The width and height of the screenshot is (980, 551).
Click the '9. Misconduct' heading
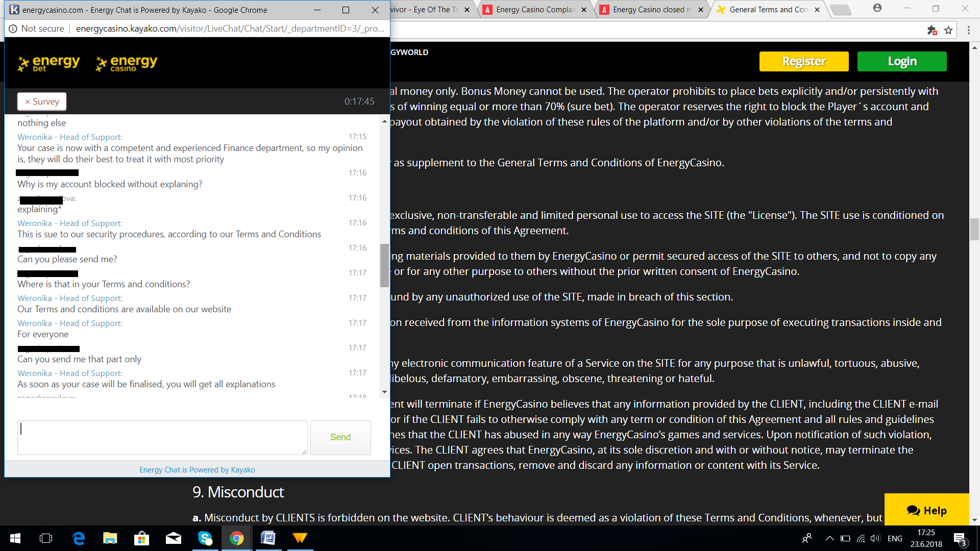(238, 492)
